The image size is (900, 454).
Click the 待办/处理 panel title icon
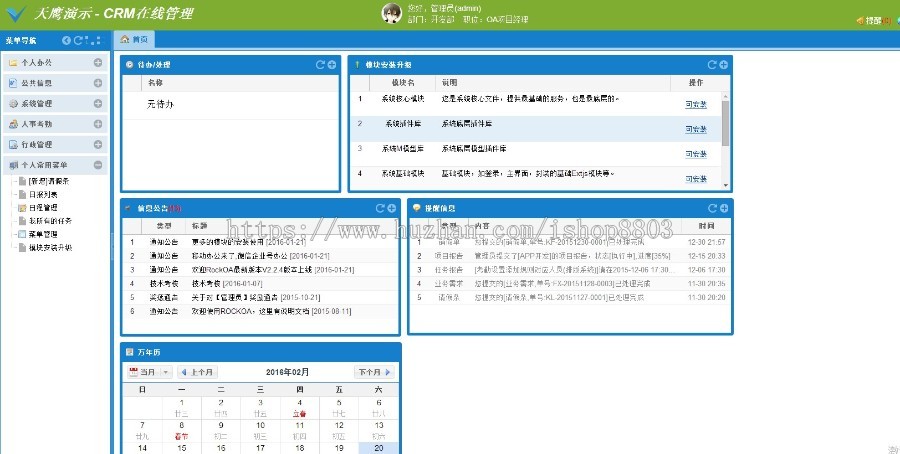(129, 65)
